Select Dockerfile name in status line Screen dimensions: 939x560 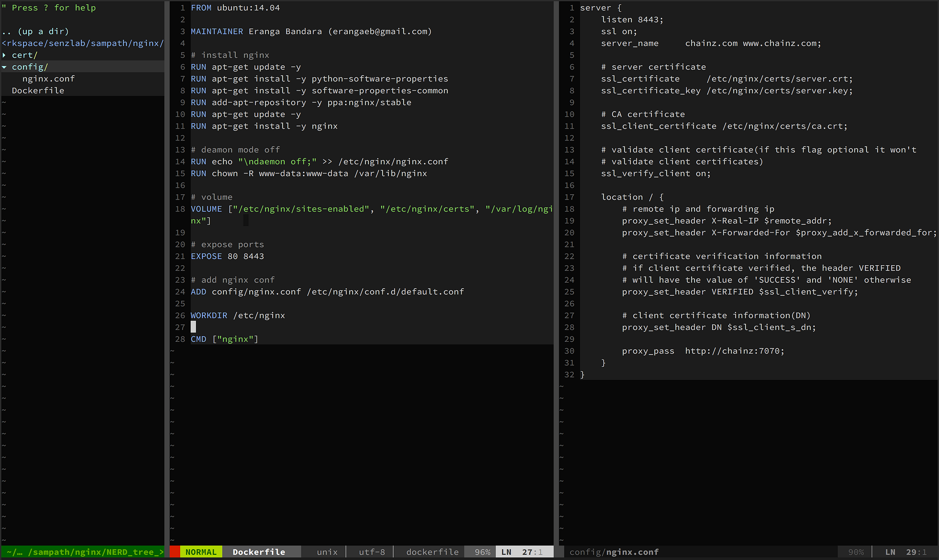tap(259, 552)
